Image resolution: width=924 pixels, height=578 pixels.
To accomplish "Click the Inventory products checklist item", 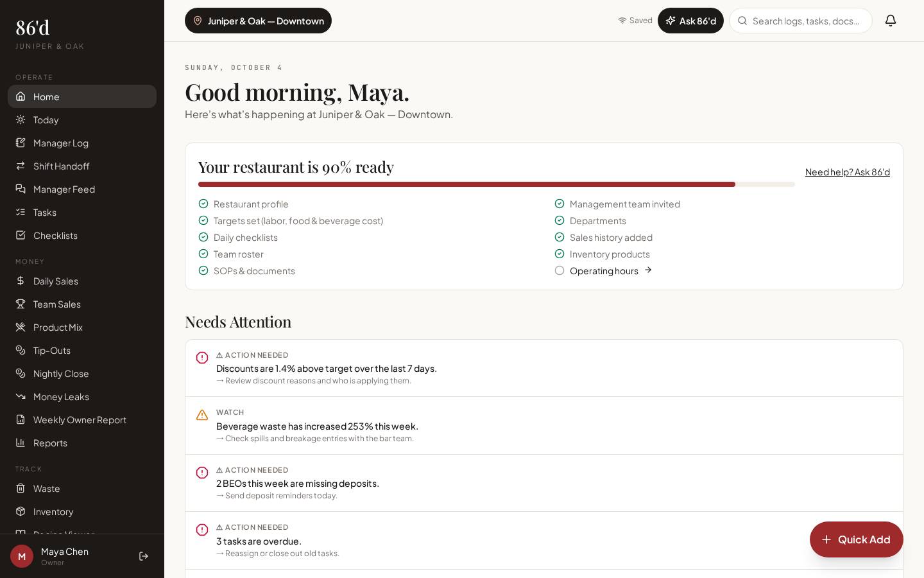I will tap(603, 254).
